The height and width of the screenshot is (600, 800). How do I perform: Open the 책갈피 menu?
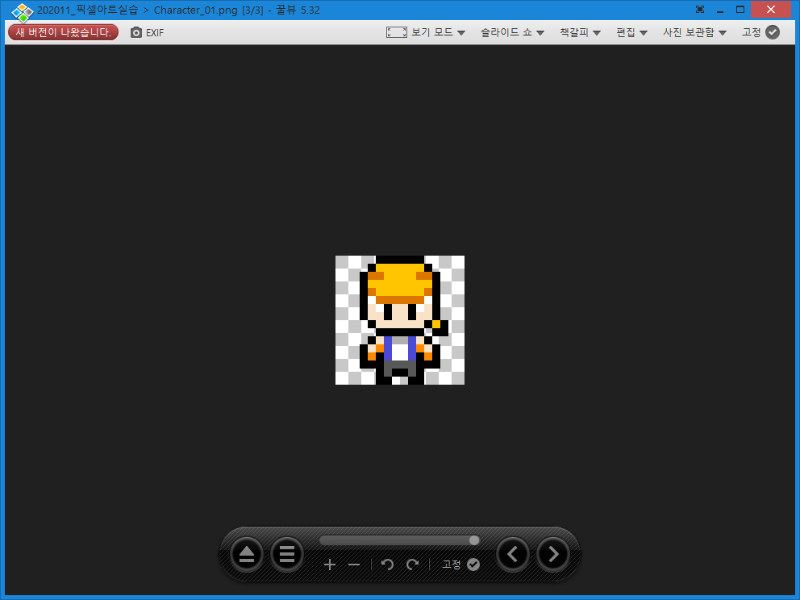580,32
